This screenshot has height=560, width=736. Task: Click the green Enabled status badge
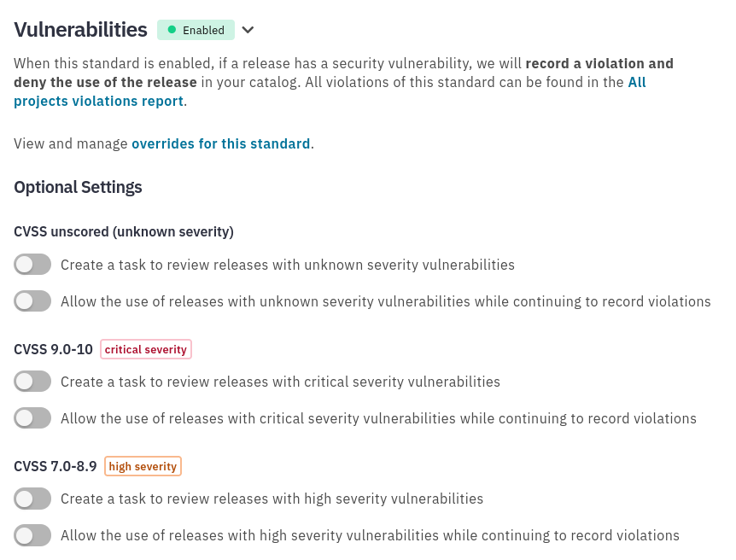pyautogui.click(x=196, y=30)
